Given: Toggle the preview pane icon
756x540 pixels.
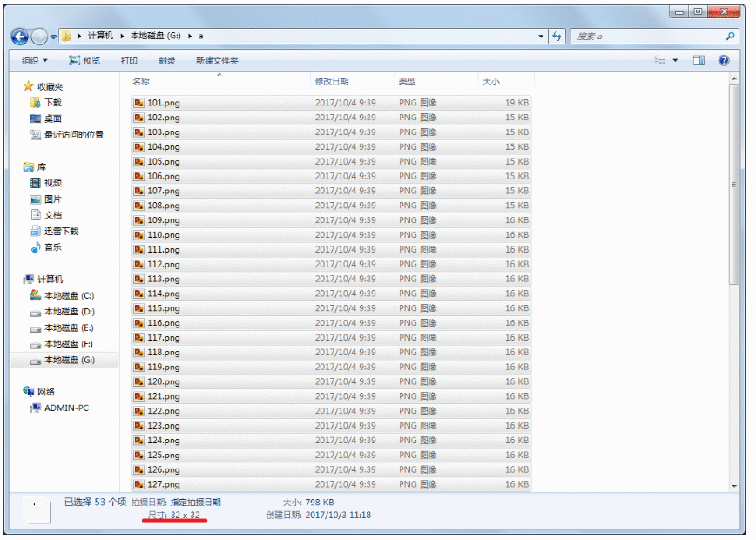Looking at the screenshot, I should pos(699,60).
